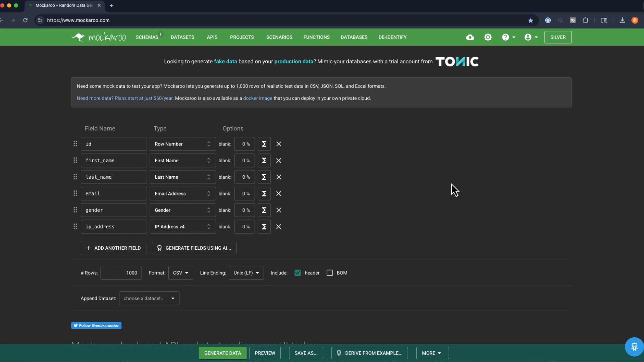Remove the id field row
Viewport: 644px width, 362px height.
click(279, 144)
